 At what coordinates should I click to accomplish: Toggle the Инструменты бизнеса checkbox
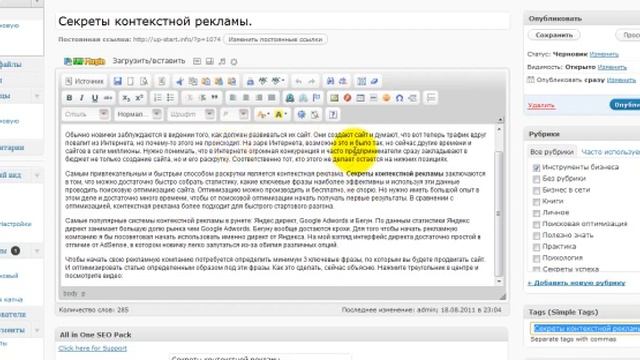click(x=536, y=167)
